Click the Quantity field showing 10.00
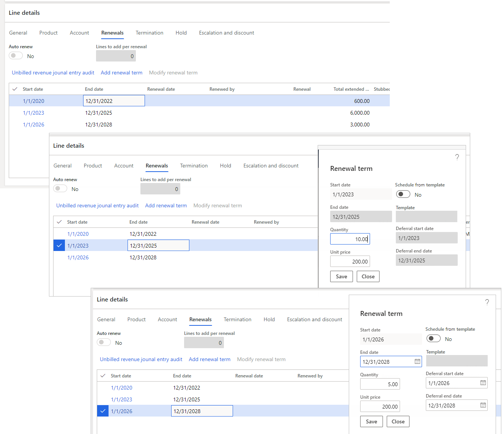This screenshot has width=504, height=434. (350, 239)
